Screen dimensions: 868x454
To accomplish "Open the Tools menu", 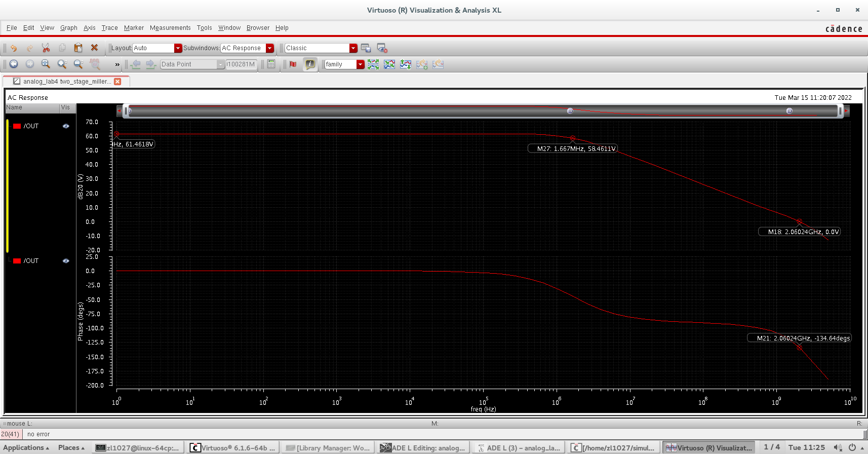I will point(205,28).
